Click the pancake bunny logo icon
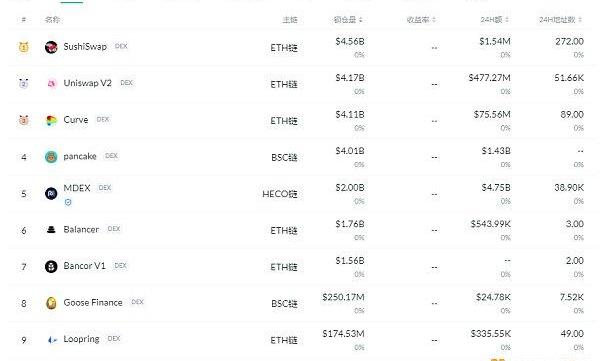 [51, 157]
